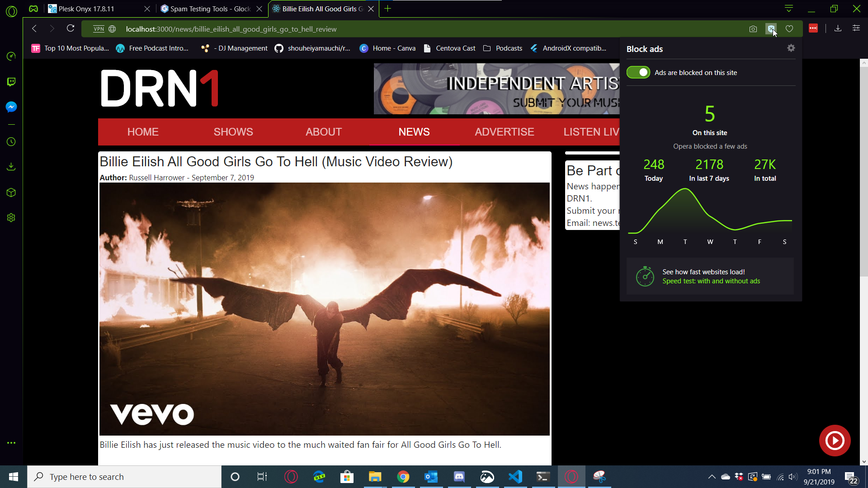This screenshot has width=868, height=488.
Task: Open LISTEN LIVE in site navigation
Action: point(591,132)
